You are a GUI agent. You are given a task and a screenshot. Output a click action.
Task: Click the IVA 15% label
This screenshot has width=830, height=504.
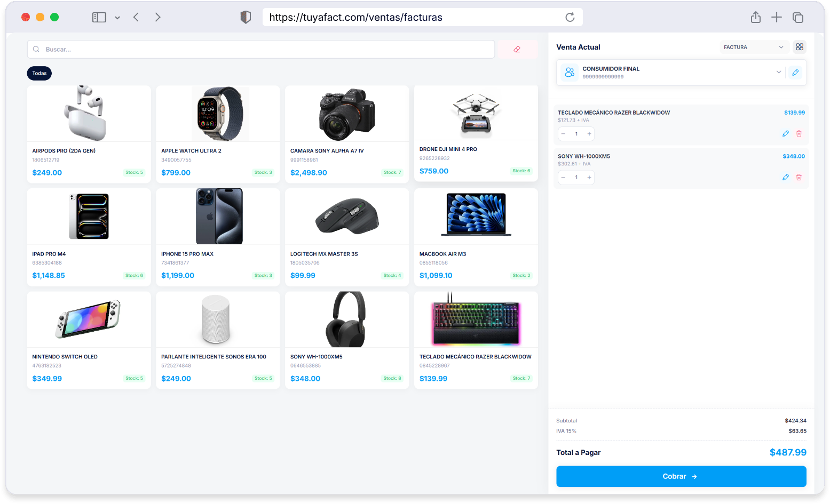tap(566, 431)
